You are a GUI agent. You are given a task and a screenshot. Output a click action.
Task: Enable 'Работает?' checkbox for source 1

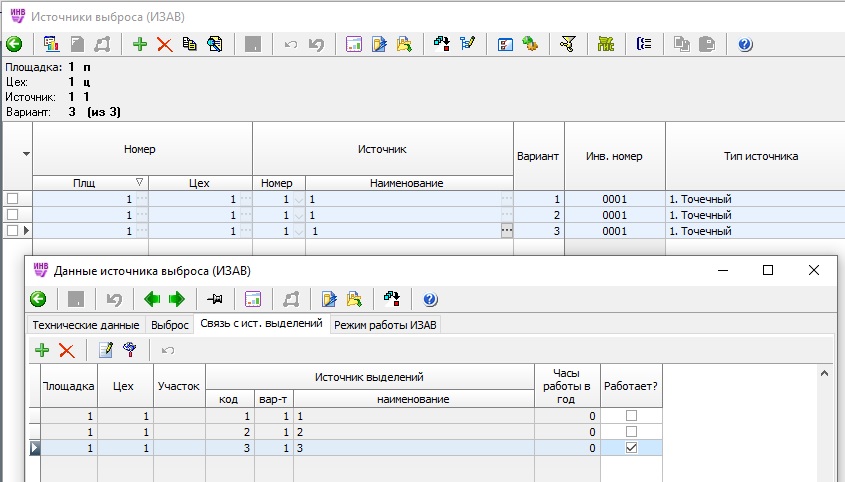tap(631, 415)
